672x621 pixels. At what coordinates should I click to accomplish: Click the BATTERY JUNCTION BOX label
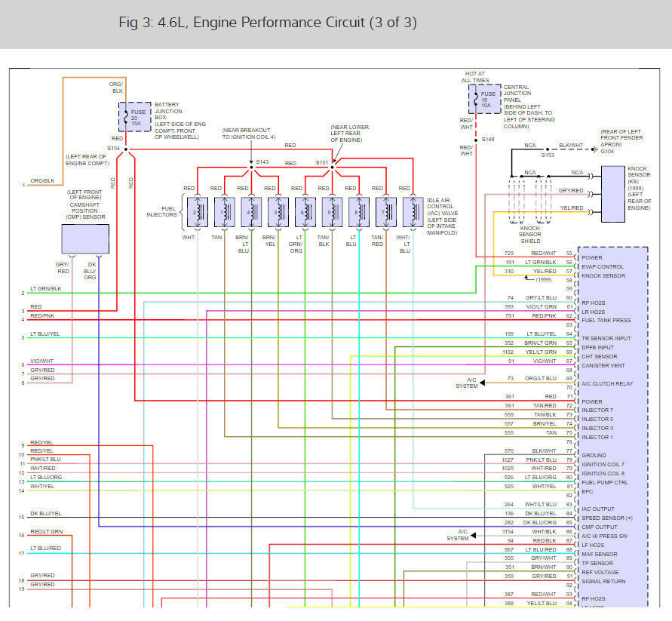[x=168, y=111]
